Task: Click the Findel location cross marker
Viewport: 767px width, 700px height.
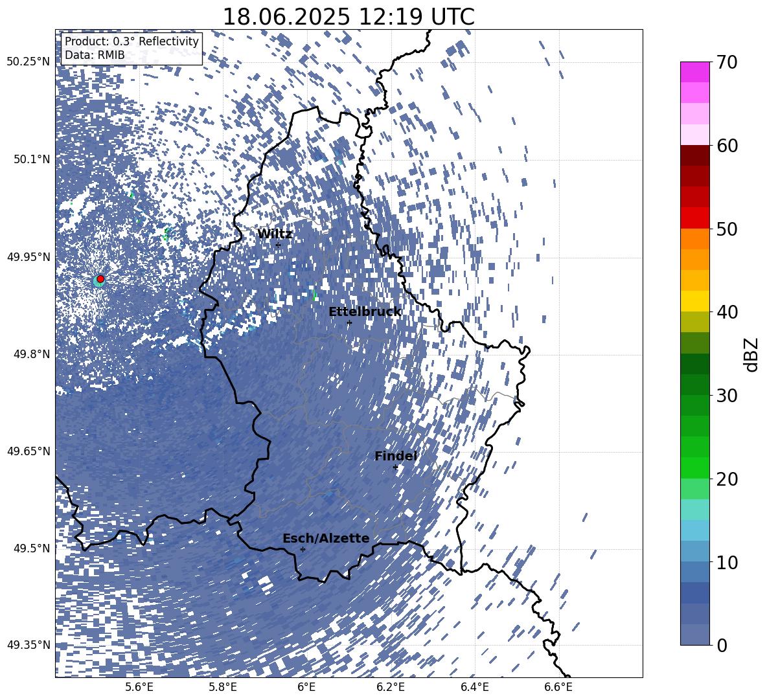Action: pos(395,468)
